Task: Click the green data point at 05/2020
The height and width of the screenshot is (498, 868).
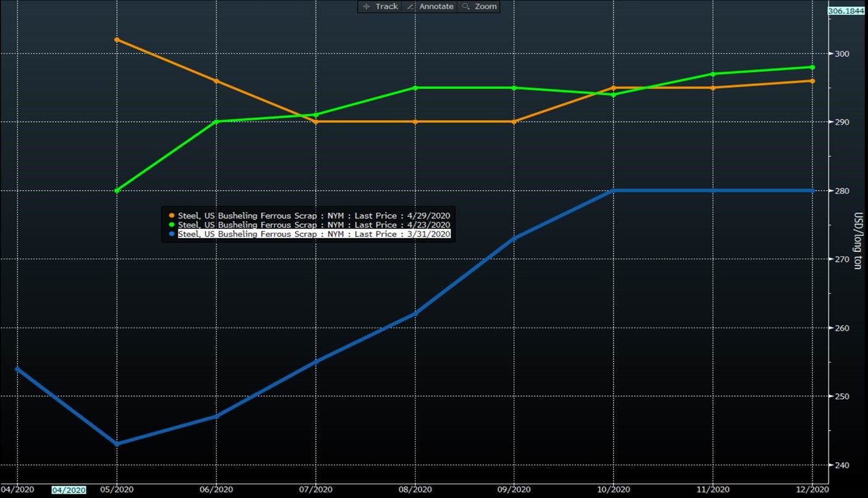Action: pyautogui.click(x=117, y=190)
